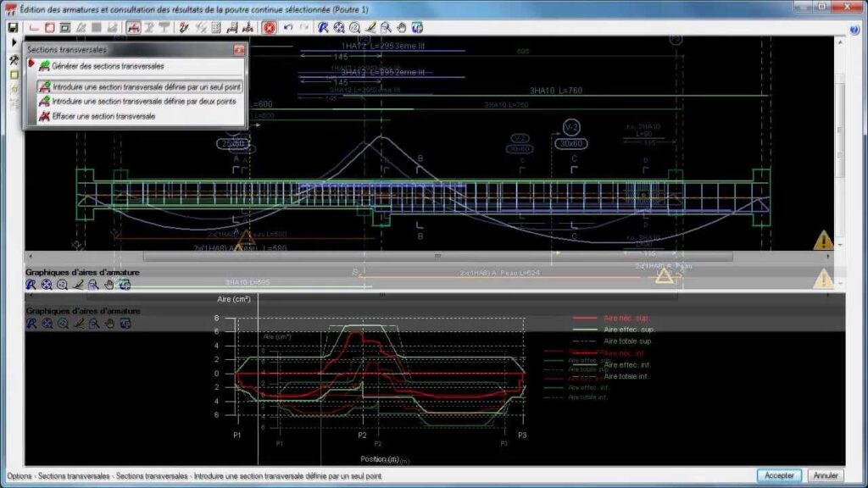868x488 pixels.
Task: Choose Générer des sections transversales
Action: [x=108, y=65]
